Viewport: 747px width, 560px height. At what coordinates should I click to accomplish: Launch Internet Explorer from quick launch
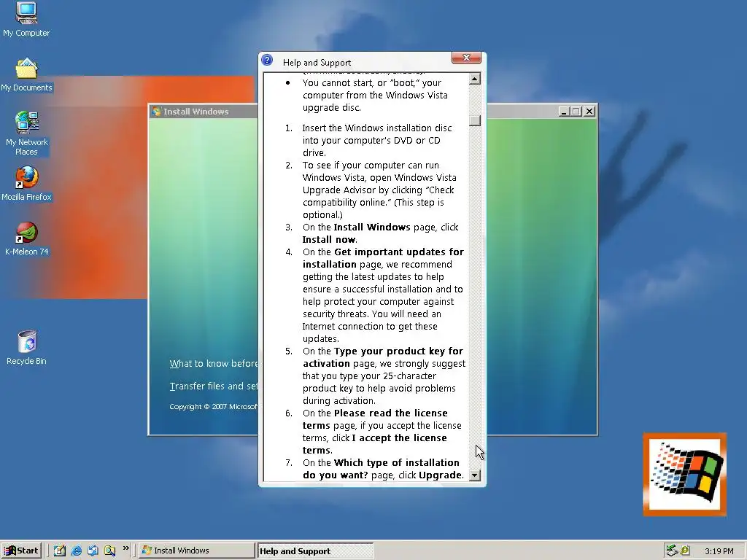[x=76, y=551]
